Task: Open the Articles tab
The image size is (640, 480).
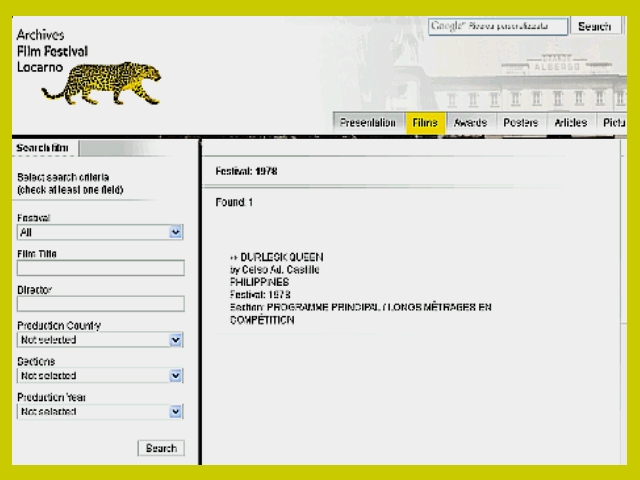Action: [570, 122]
